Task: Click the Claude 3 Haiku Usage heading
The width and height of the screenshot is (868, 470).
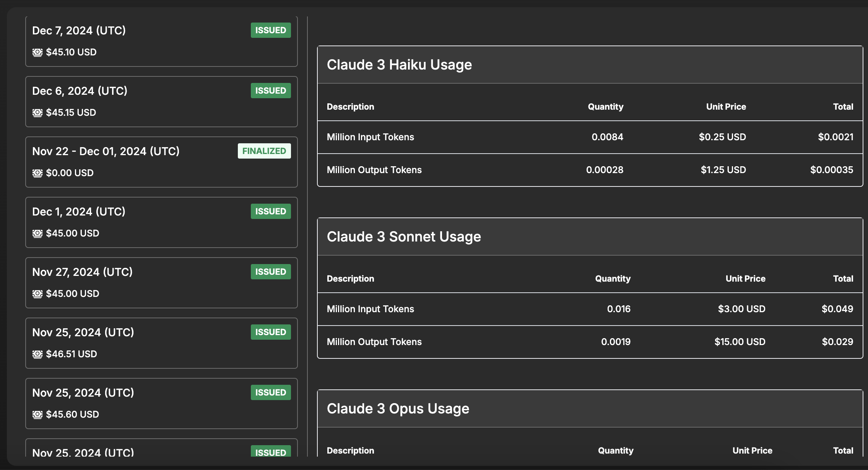Action: 399,65
